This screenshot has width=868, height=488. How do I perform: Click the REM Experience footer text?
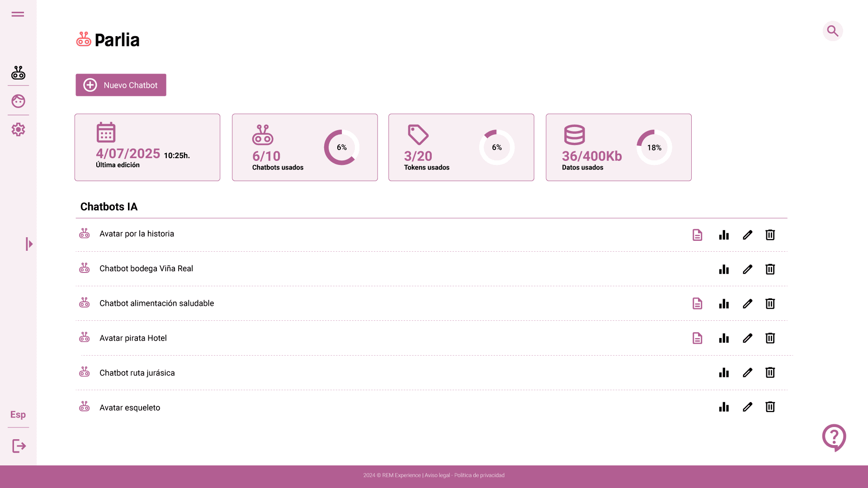click(401, 475)
